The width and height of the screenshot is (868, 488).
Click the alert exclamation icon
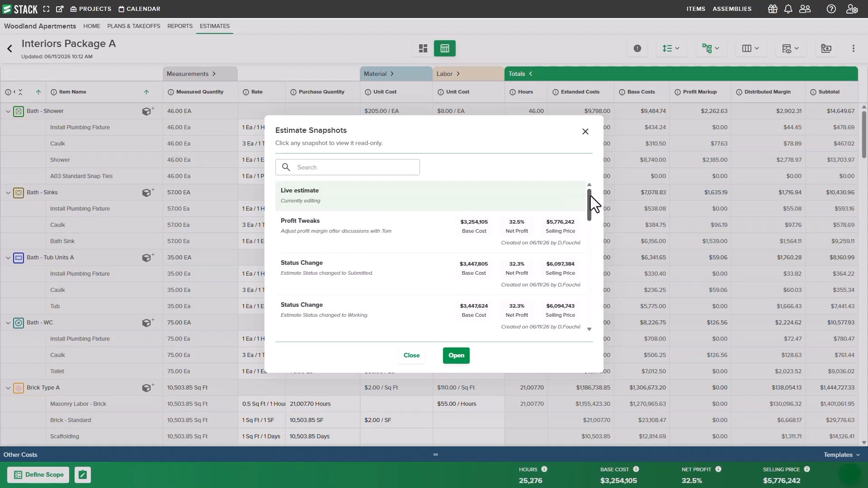(x=637, y=48)
